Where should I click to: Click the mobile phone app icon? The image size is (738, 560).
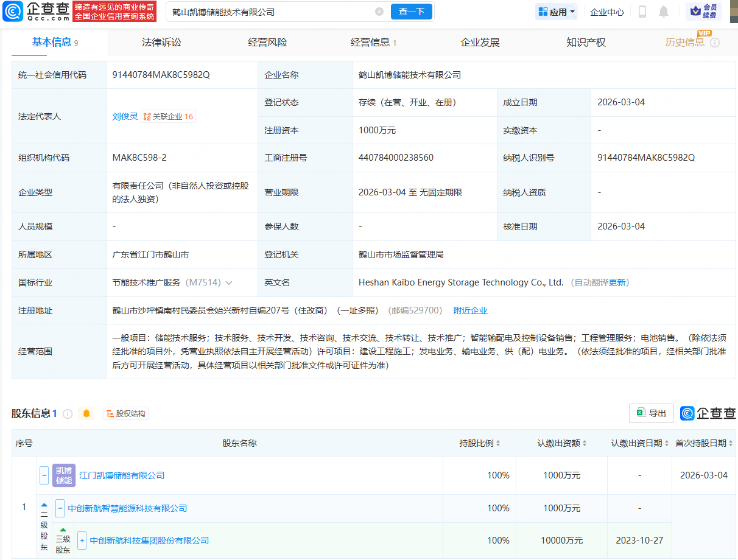pyautogui.click(x=642, y=11)
